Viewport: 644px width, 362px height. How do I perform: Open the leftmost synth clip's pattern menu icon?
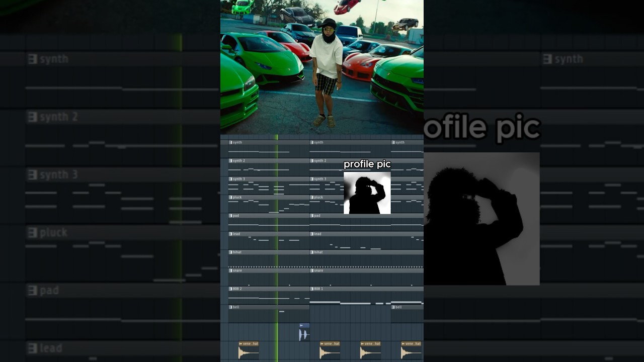click(231, 142)
